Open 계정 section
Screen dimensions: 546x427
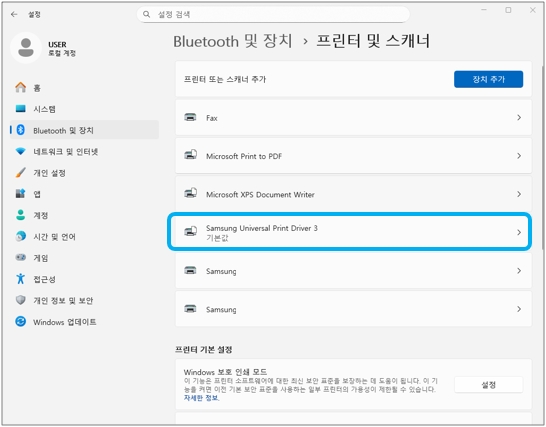84,215
